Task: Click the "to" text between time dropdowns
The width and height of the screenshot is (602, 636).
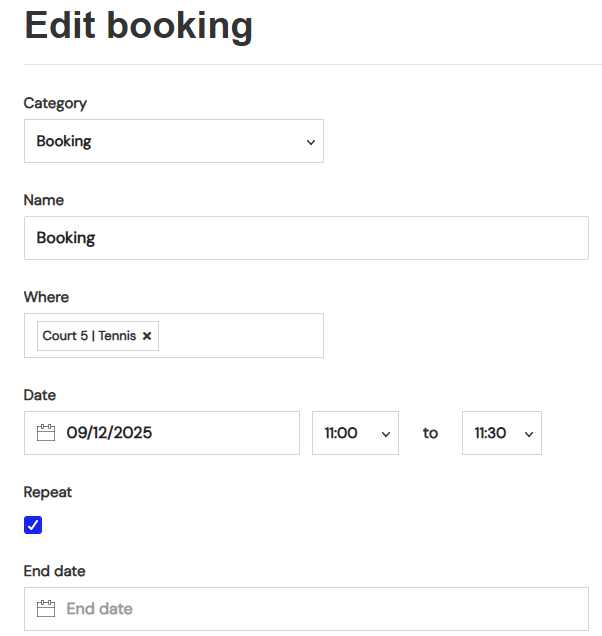Action: click(430, 433)
